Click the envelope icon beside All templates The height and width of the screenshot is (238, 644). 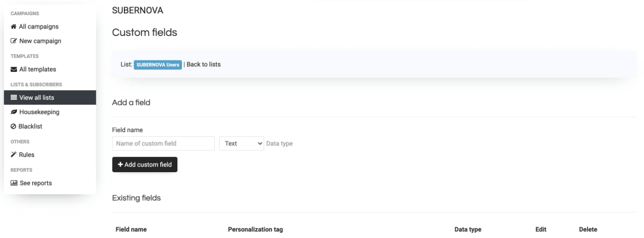click(14, 70)
